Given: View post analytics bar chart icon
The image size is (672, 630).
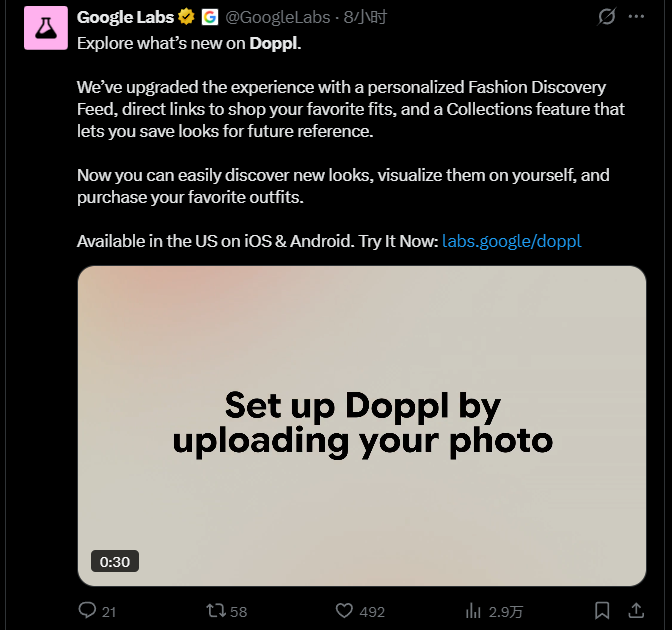Looking at the screenshot, I should pyautogui.click(x=474, y=610).
